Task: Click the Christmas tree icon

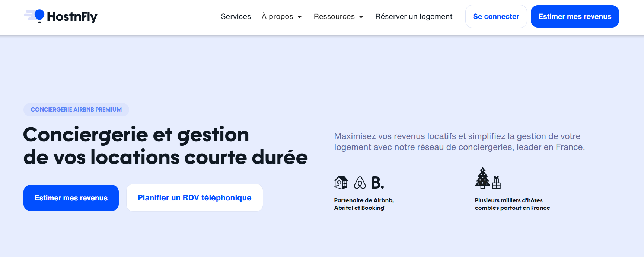Action: [482, 178]
